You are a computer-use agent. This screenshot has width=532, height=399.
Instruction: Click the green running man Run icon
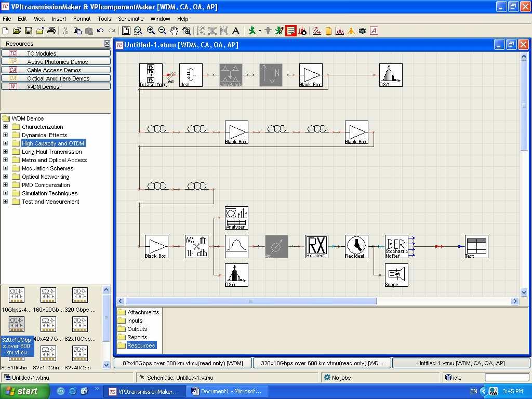coord(252,31)
